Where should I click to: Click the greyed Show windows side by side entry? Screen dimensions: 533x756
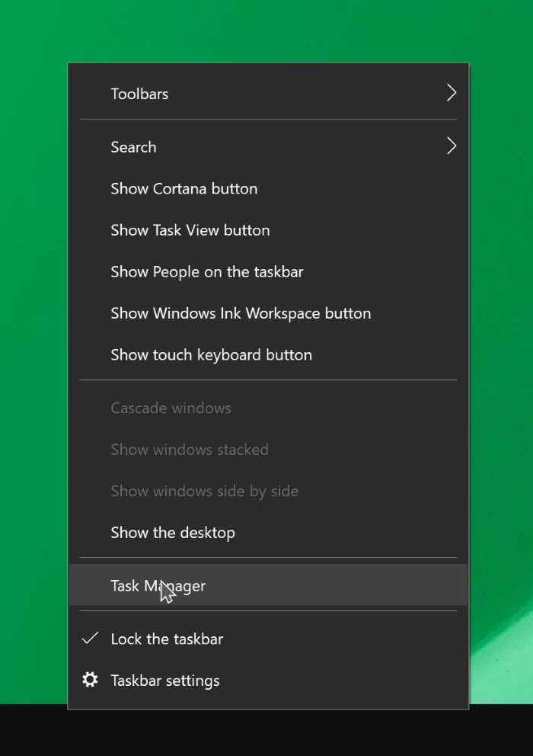click(x=268, y=491)
